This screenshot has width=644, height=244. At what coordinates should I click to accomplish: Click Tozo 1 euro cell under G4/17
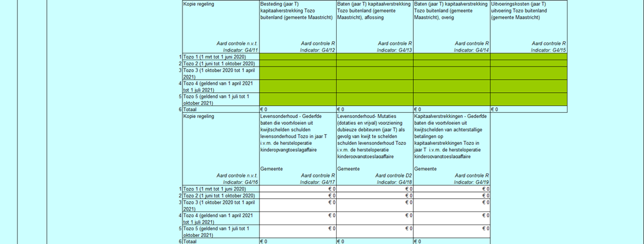tap(298, 189)
